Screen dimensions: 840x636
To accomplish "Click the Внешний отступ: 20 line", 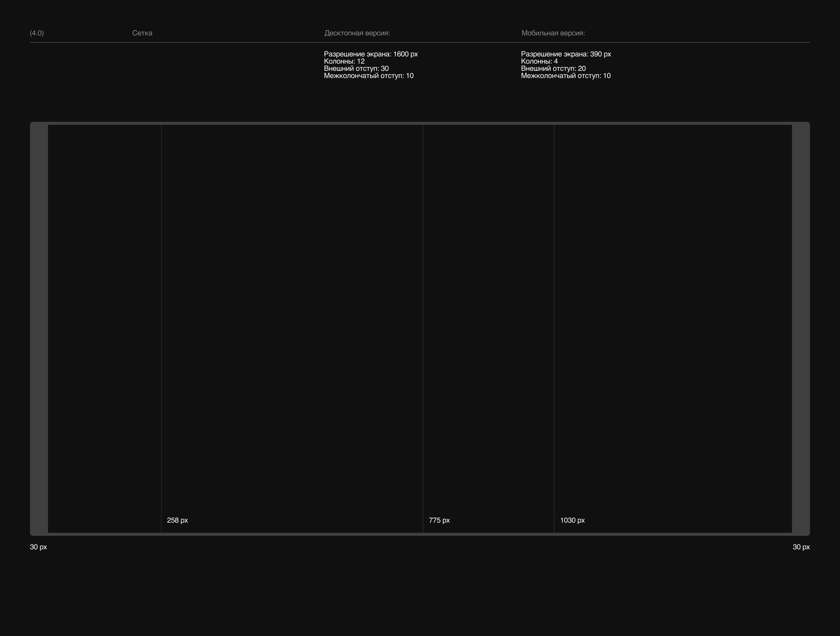I will pyautogui.click(x=553, y=68).
